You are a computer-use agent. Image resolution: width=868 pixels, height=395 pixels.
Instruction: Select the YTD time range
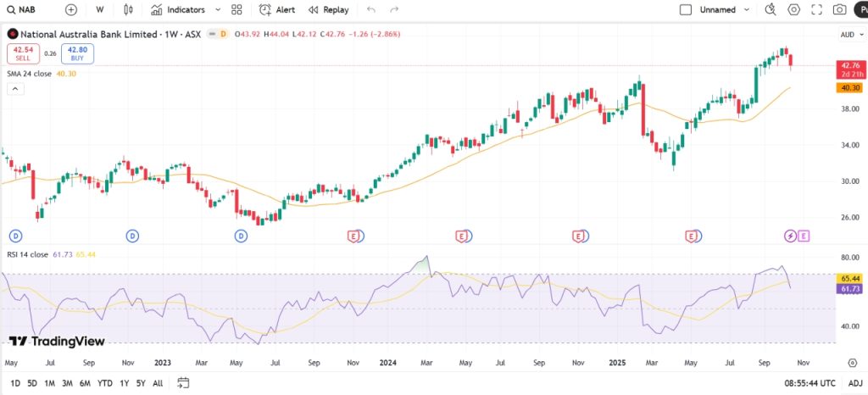pos(105,383)
